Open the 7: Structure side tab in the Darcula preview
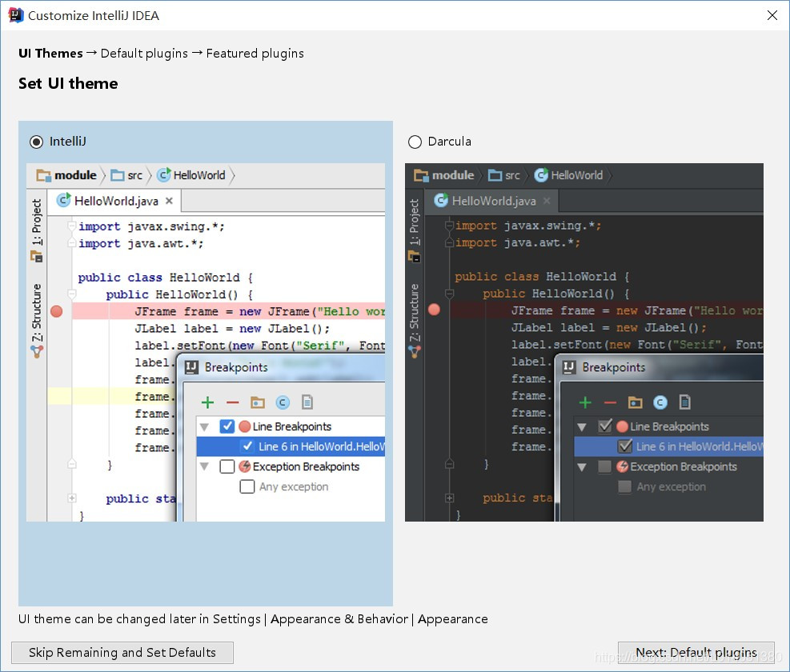Viewport: 790px width, 672px height. [x=414, y=320]
